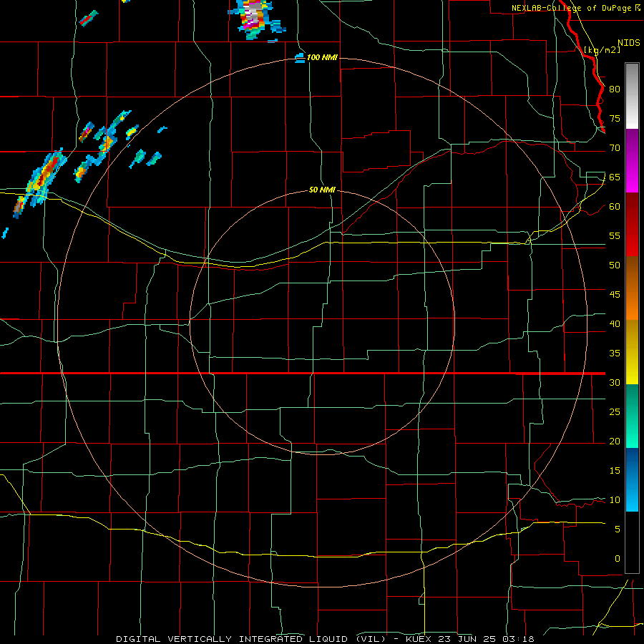Click the white-gray top segment of VIL color bar
The image size is (644, 644).
[632, 96]
